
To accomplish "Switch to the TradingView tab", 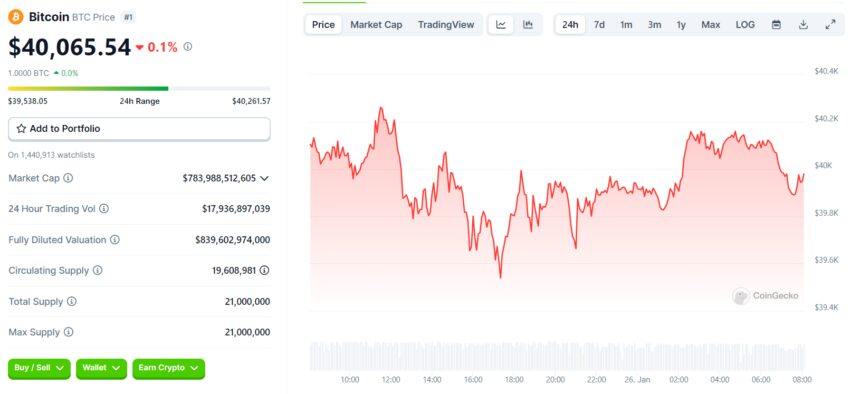I will click(x=446, y=25).
